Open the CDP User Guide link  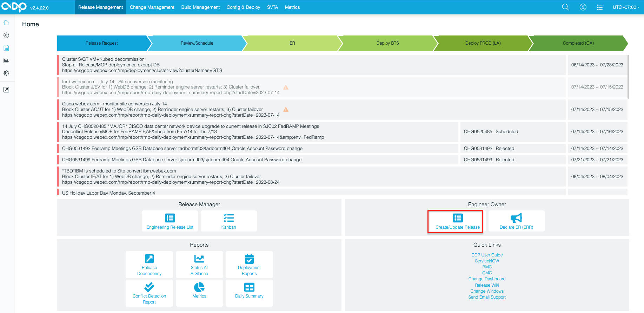point(487,255)
